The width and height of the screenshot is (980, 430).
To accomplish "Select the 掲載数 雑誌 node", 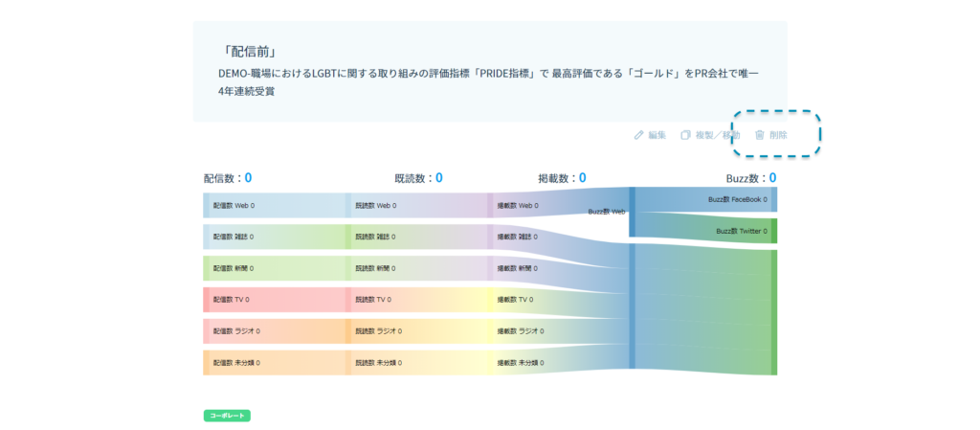I will pyautogui.click(x=517, y=237).
